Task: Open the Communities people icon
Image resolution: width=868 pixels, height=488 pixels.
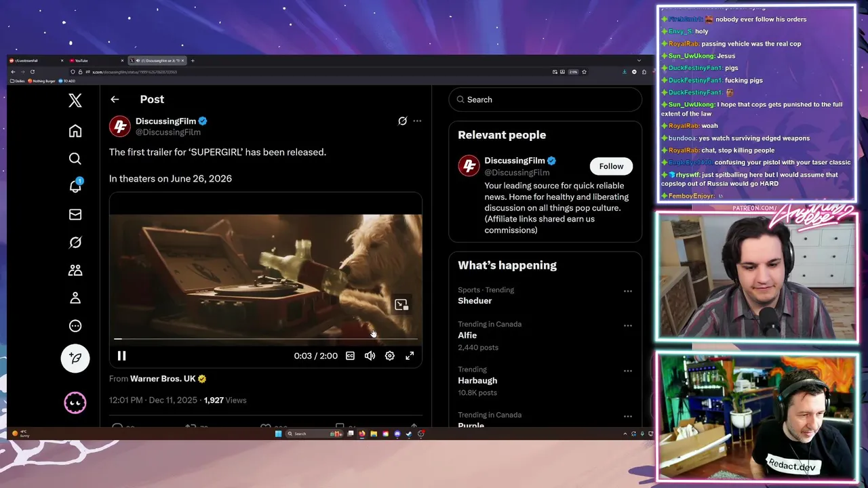Action: point(75,270)
